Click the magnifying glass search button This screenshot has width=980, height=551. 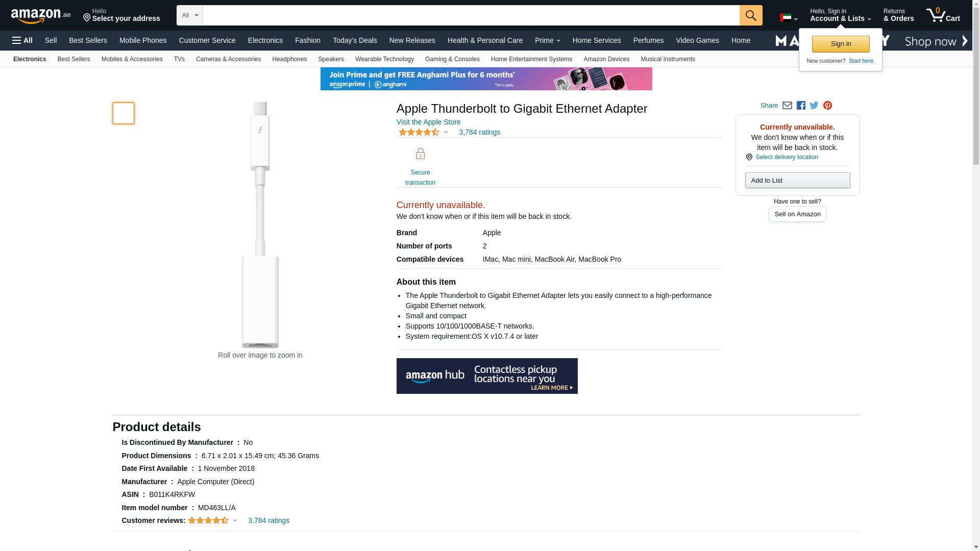(750, 15)
